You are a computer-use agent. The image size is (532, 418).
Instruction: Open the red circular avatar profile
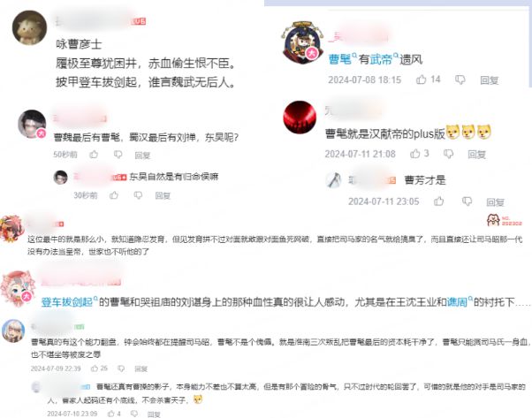pyautogui.click(x=300, y=117)
